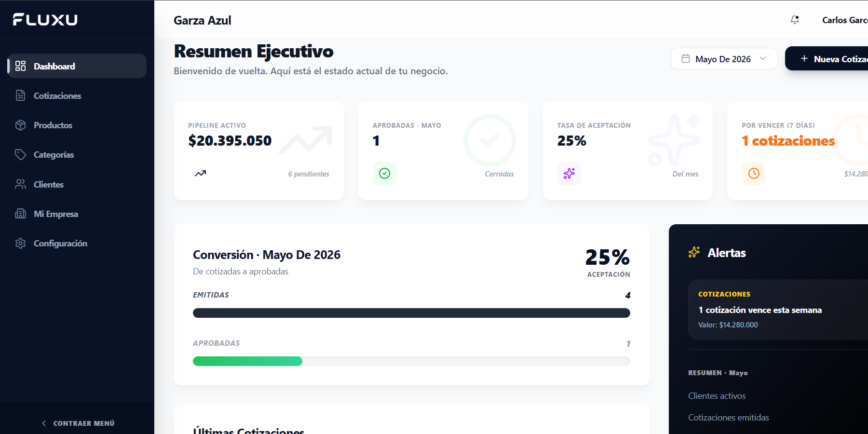Open Configuración settings

click(x=77, y=243)
